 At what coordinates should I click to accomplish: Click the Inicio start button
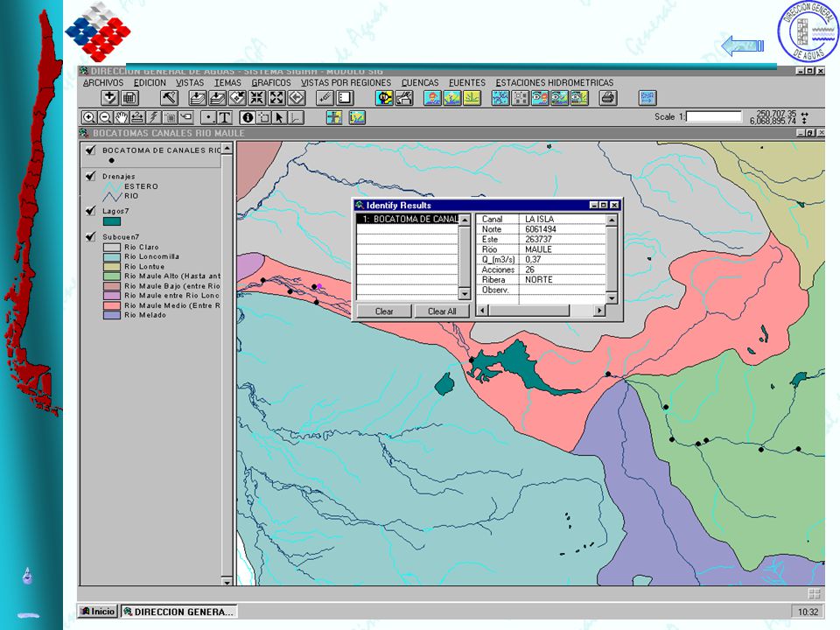[x=98, y=612]
